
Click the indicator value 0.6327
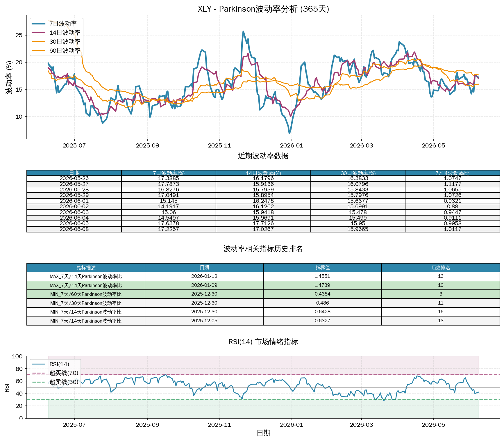coord(323,321)
